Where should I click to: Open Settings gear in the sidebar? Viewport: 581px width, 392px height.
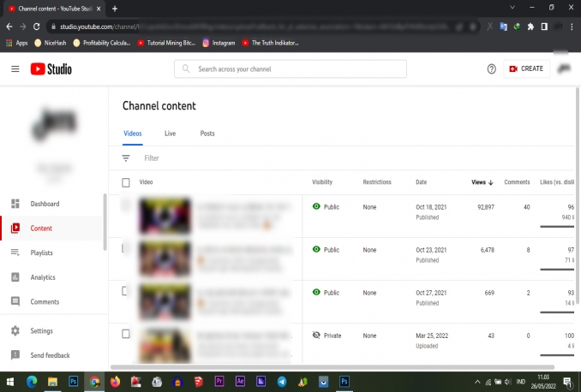[15, 330]
